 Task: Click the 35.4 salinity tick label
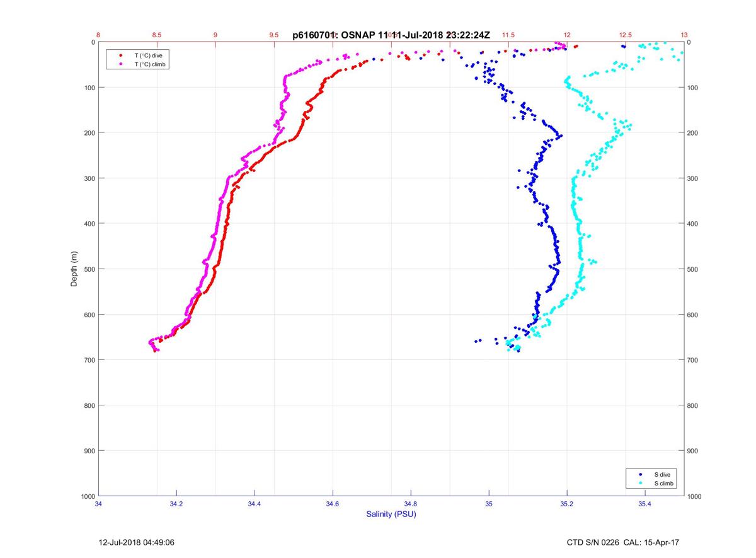[645, 504]
